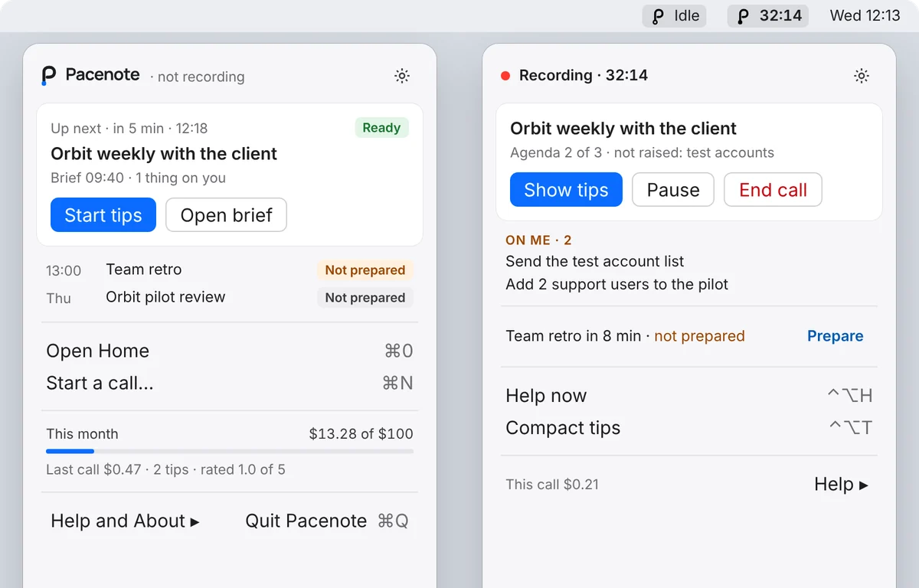919x588 pixels.
Task: Expand the Help submenu in recording panel
Action: (x=841, y=485)
